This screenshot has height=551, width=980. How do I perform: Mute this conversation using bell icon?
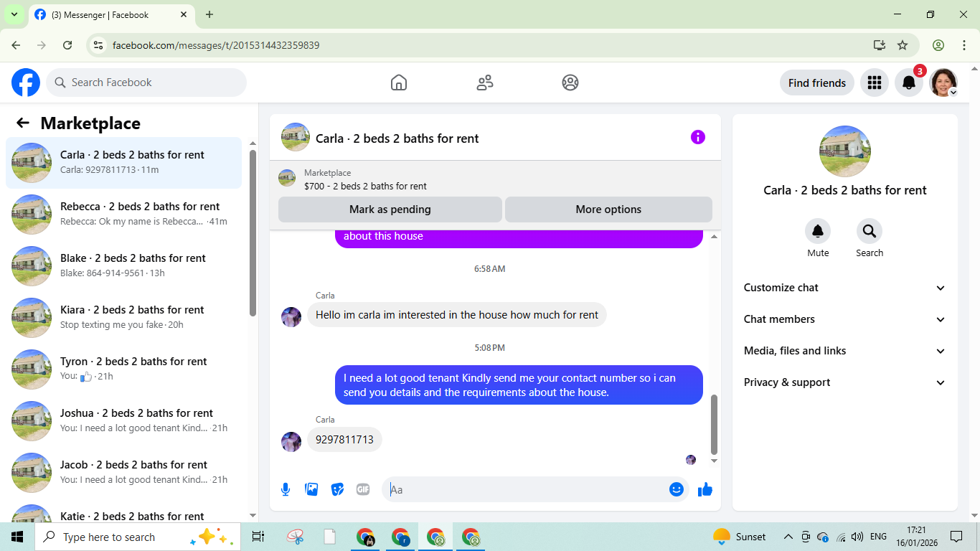(x=818, y=231)
